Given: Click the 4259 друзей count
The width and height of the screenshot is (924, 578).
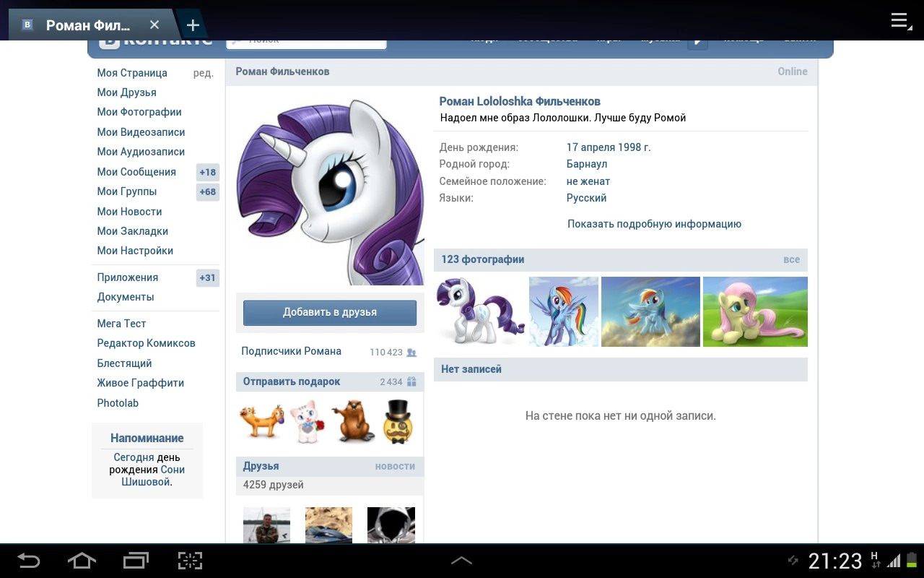Looking at the screenshot, I should click(x=274, y=485).
